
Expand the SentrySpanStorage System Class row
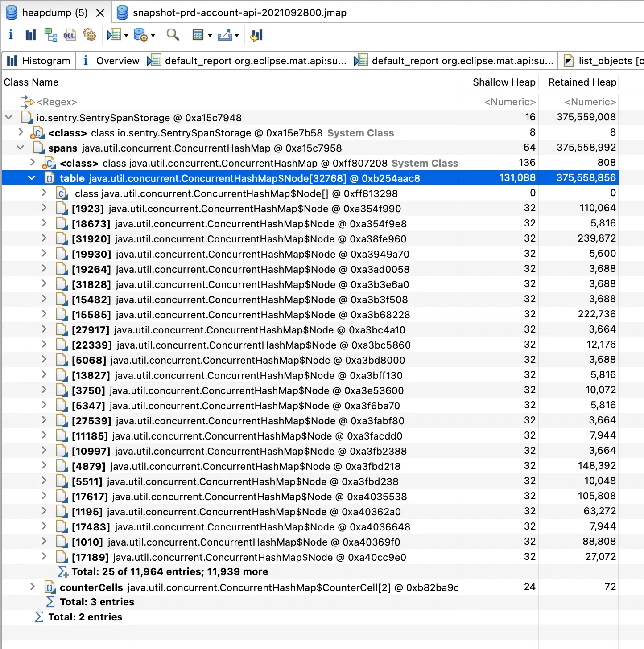pos(21,132)
